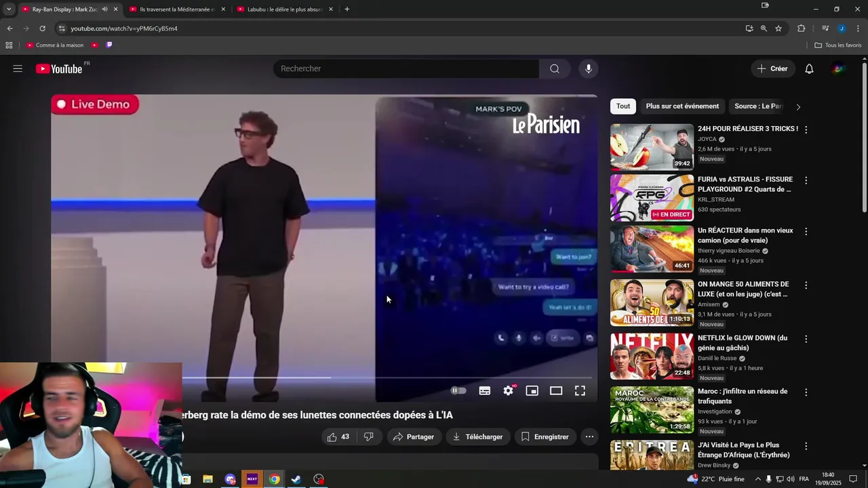This screenshot has width=868, height=488.
Task: Open the Twitch bookmark icon
Action: pos(109,45)
